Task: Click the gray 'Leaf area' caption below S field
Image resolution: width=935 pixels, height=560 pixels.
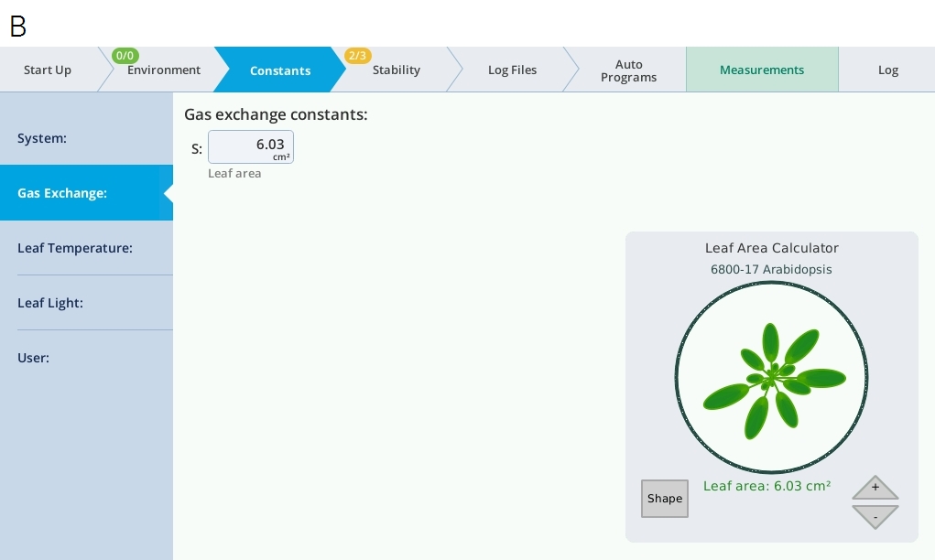Action: point(234,173)
